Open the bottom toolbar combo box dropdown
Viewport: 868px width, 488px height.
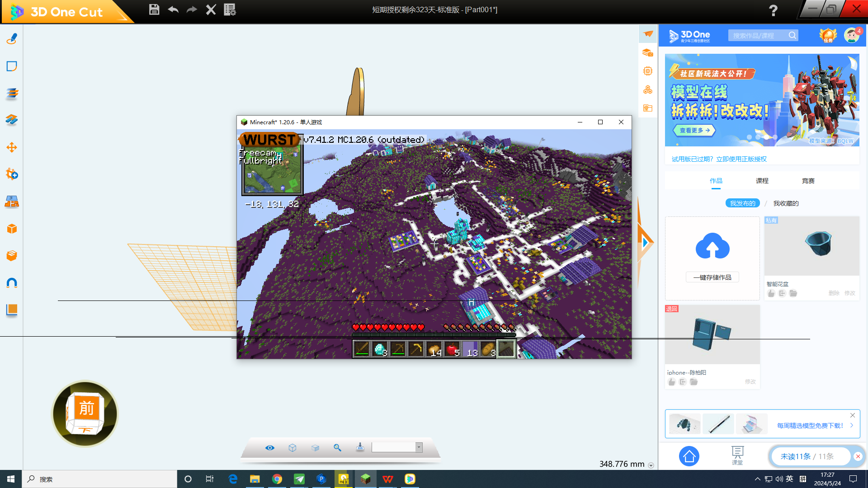419,447
